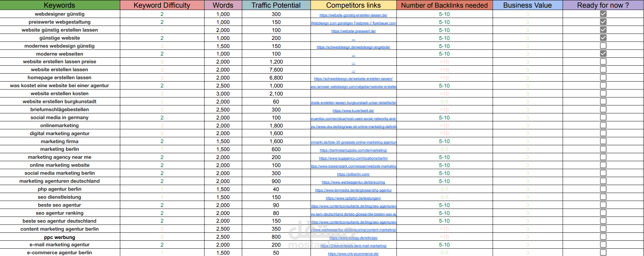The image size is (644, 256).
Task: Select the webdesigner günstig keyword cell
Action: click(x=59, y=14)
